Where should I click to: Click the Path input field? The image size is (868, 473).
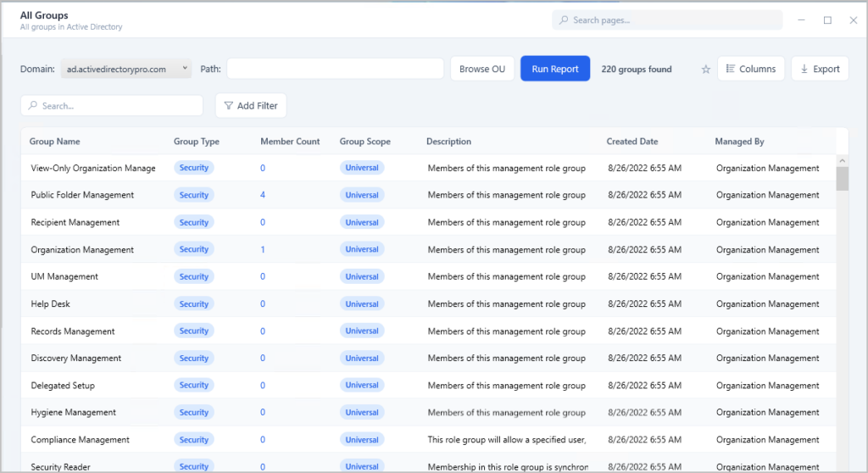(x=335, y=69)
